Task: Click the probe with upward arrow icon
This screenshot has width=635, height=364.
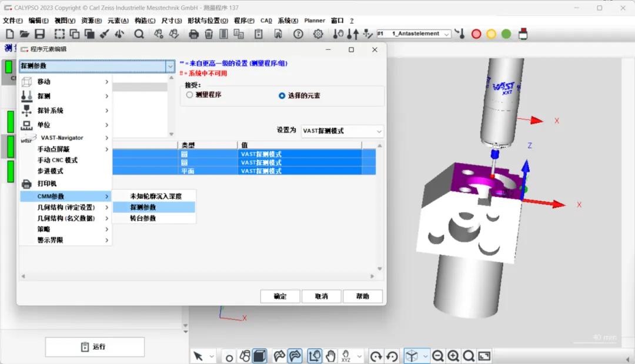Action: point(353,34)
